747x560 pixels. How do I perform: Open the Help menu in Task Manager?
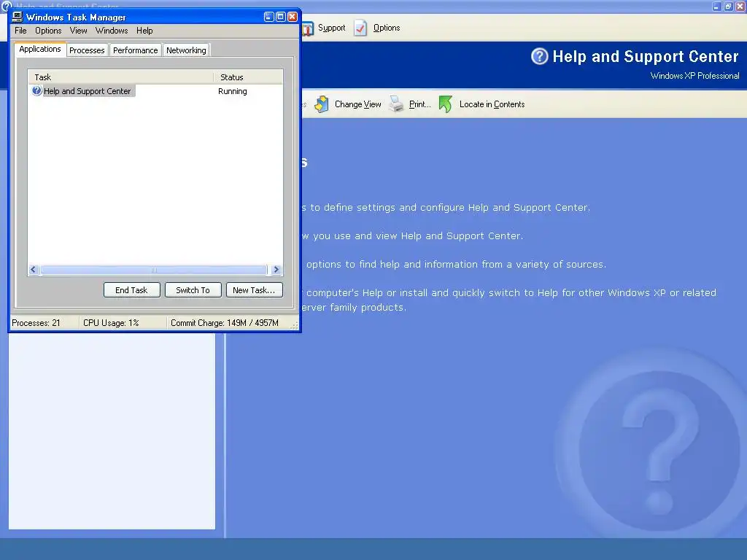tap(144, 31)
